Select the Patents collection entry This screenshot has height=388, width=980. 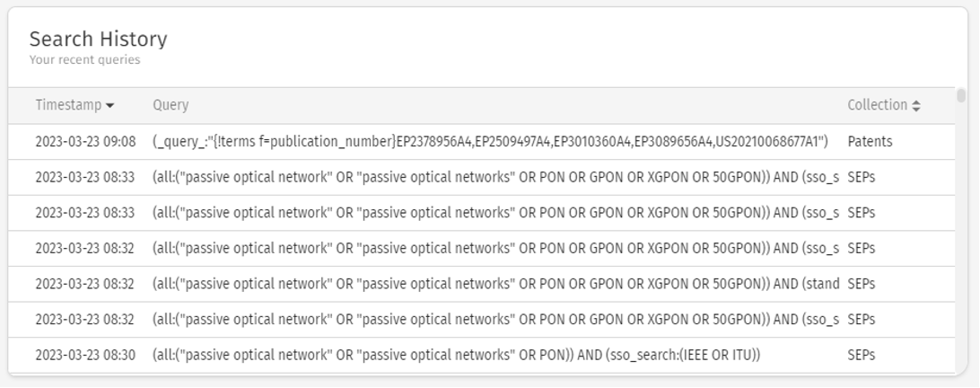click(x=870, y=141)
